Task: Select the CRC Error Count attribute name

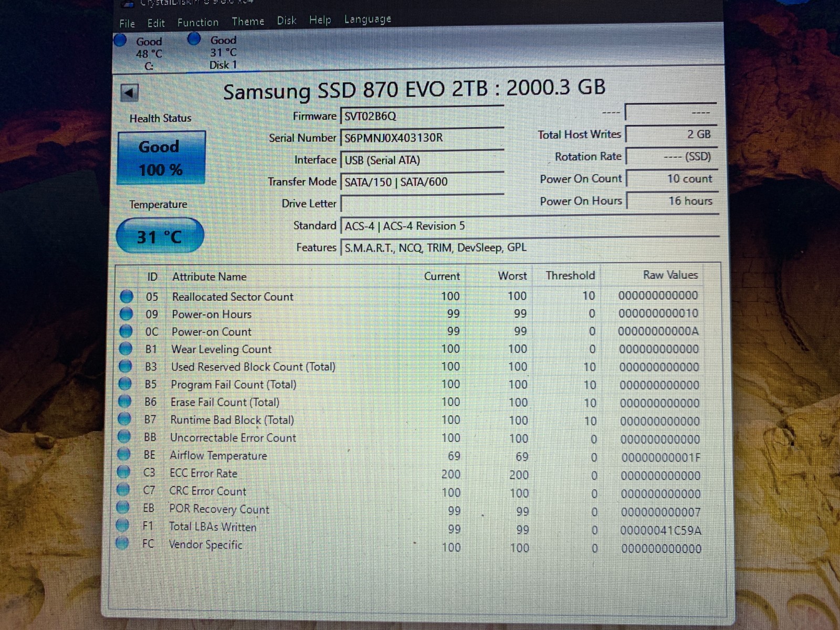Action: 207,491
